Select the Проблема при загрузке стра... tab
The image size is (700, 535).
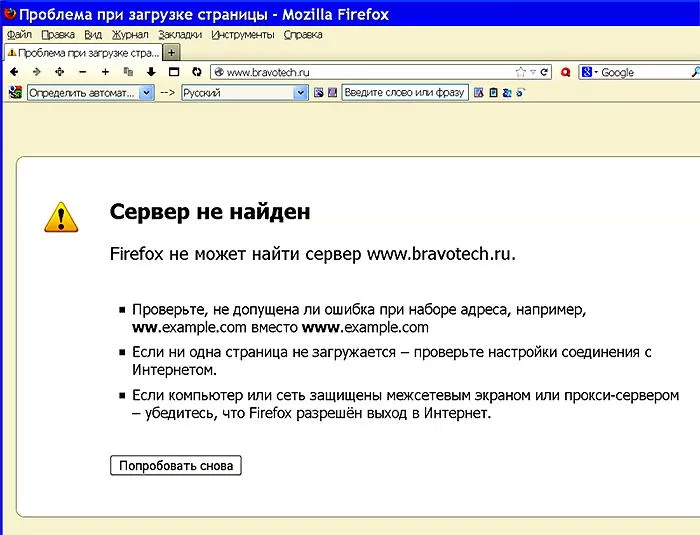click(83, 53)
